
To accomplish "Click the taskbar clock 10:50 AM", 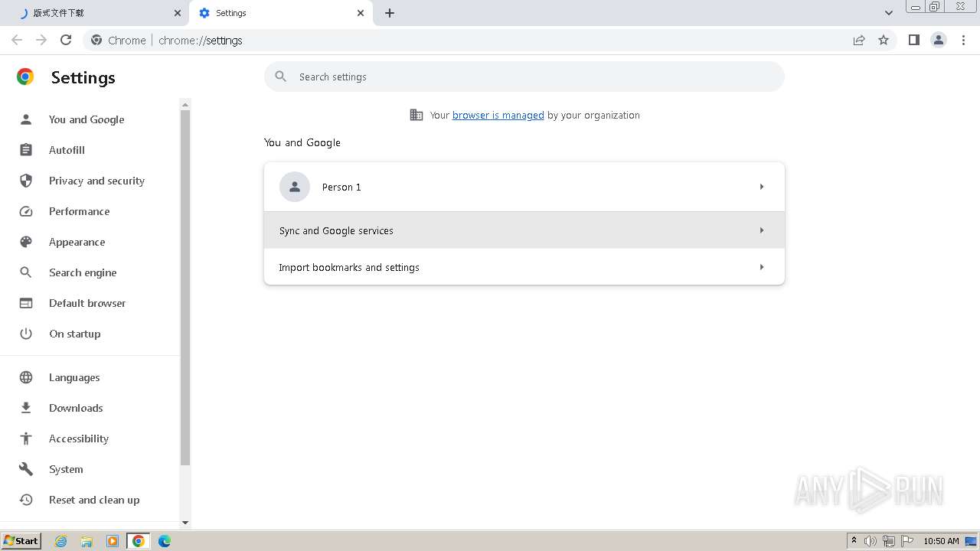I will tap(941, 541).
